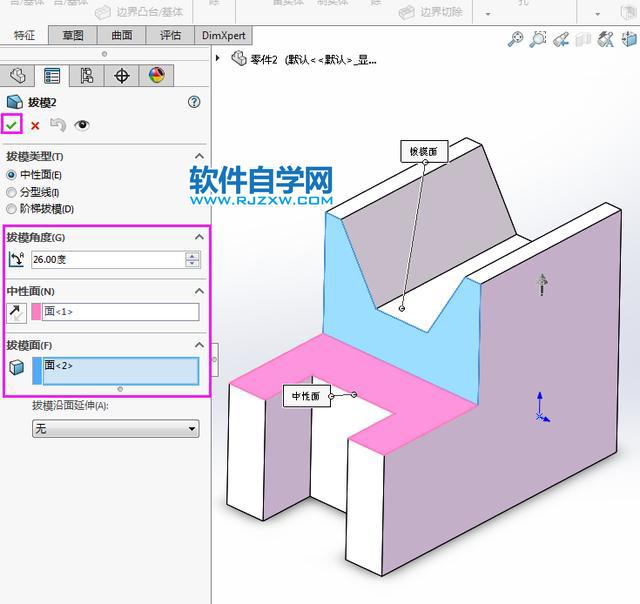
Task: Click the 拔模2 feature icon
Action: (15, 102)
